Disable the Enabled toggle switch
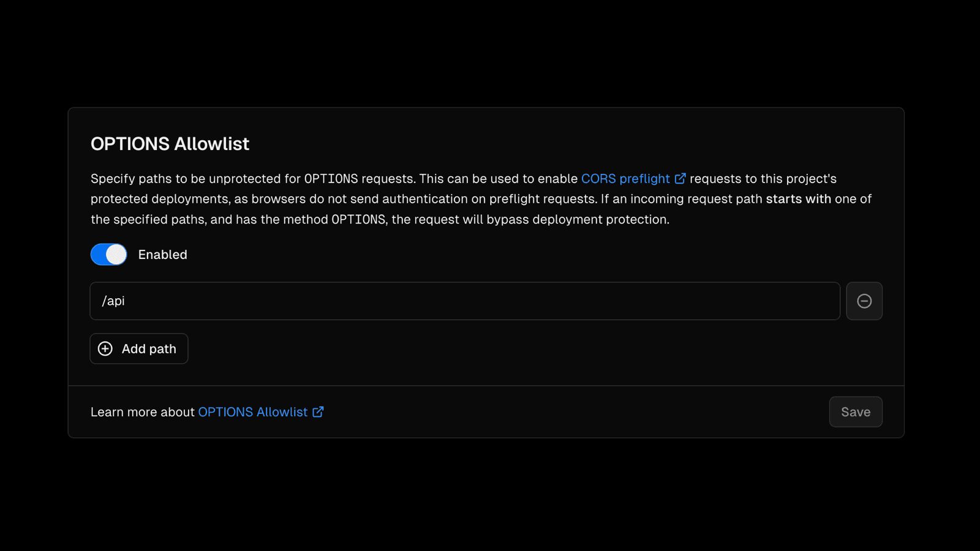Viewport: 980px width, 551px height. 109,255
